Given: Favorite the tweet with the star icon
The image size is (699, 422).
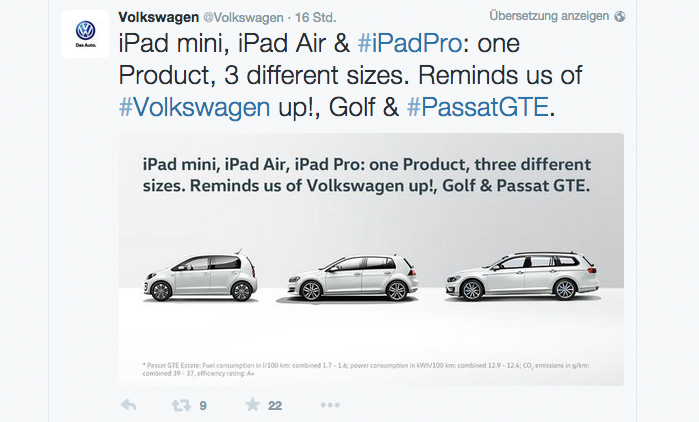Looking at the screenshot, I should point(252,405).
